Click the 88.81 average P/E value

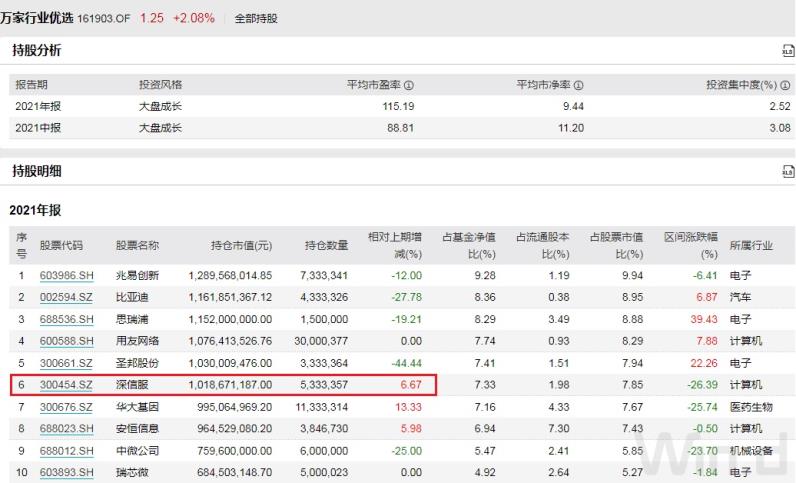[401, 128]
